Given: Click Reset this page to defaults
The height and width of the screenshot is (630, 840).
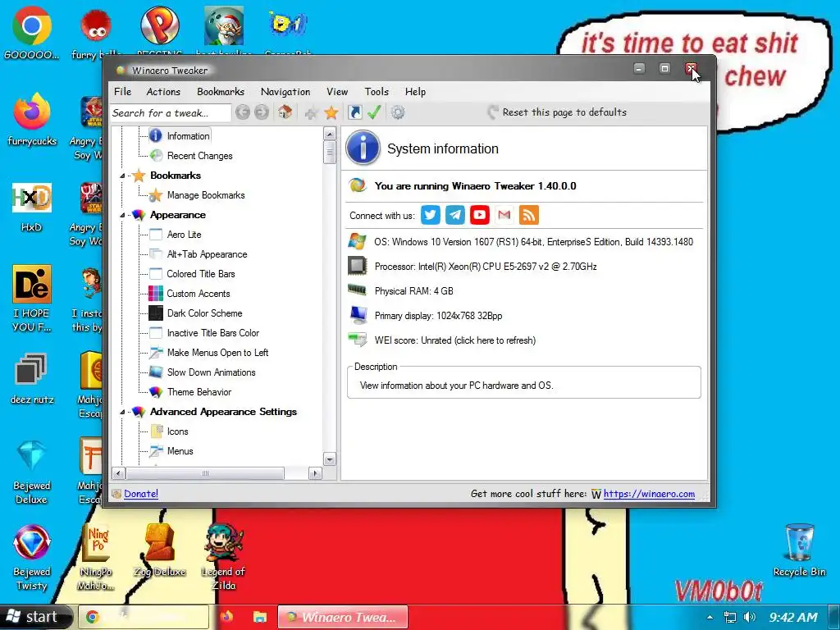Looking at the screenshot, I should [x=557, y=112].
